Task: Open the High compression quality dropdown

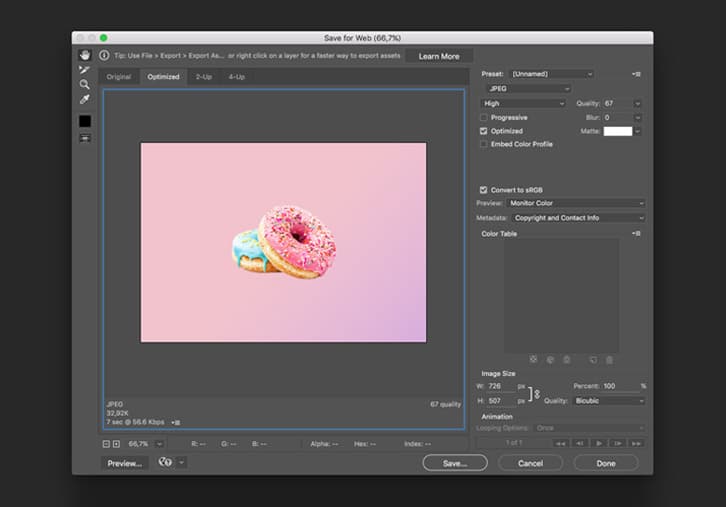Action: pos(523,103)
